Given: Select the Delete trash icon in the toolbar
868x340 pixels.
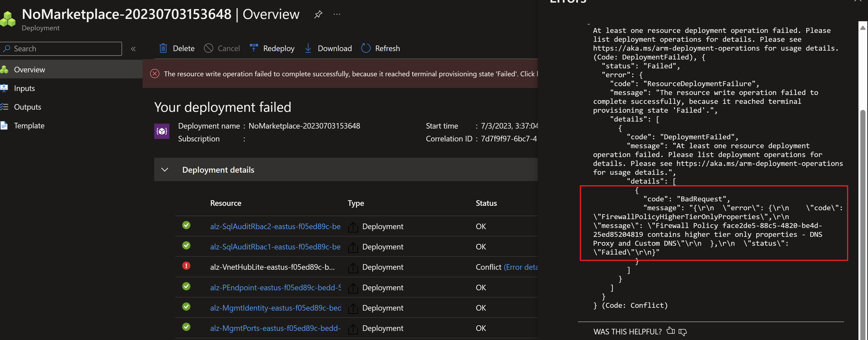Looking at the screenshot, I should (x=163, y=48).
